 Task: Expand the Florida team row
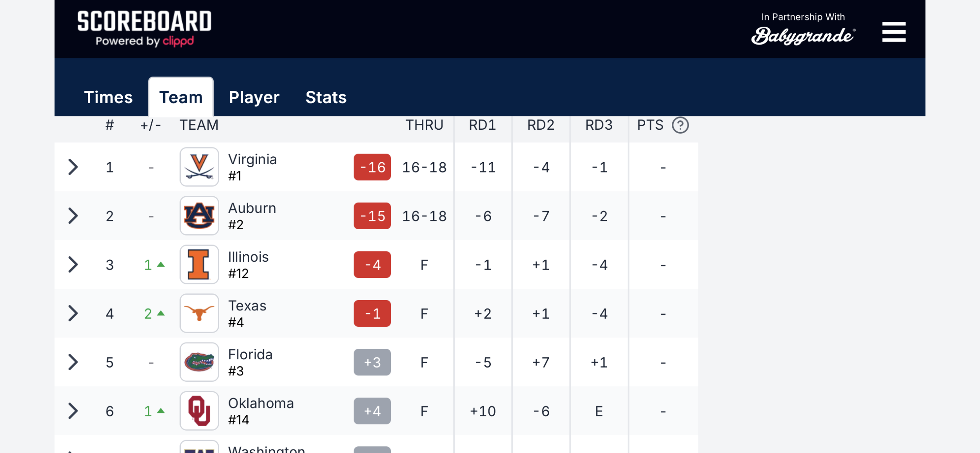[x=73, y=362]
